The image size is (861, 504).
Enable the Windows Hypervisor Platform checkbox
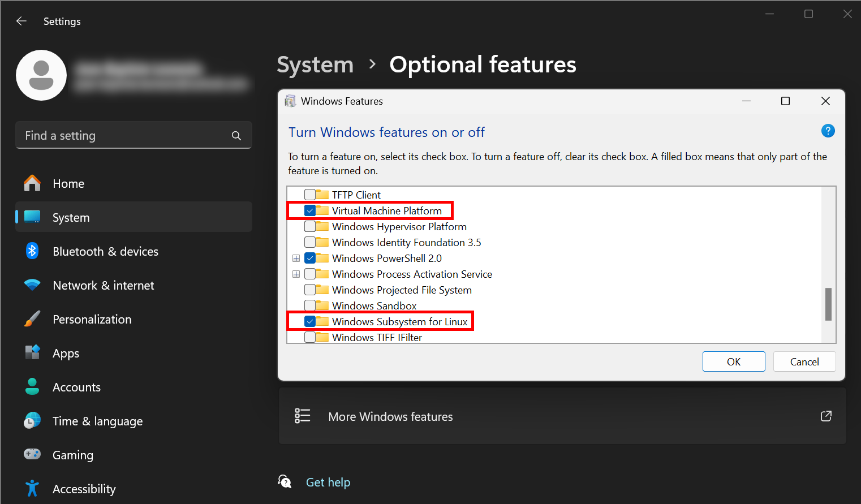[310, 226]
